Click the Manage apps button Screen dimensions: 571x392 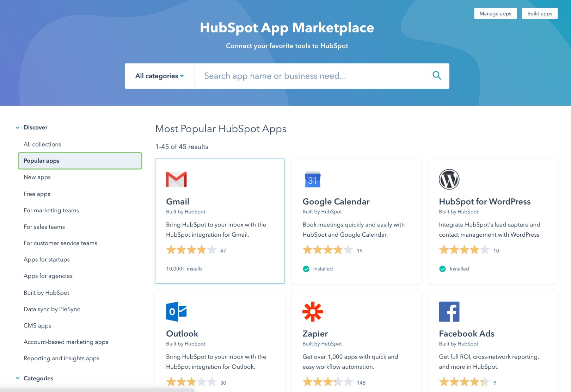pyautogui.click(x=495, y=13)
